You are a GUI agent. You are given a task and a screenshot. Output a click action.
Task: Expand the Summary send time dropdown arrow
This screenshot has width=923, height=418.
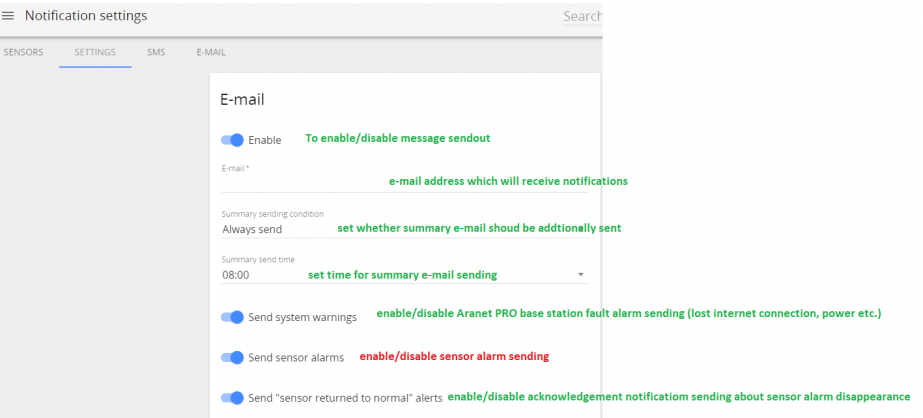pos(580,275)
